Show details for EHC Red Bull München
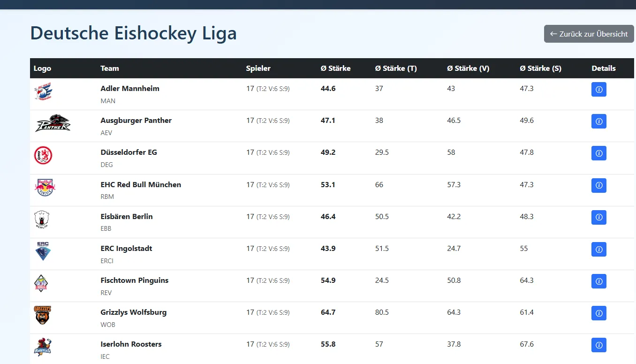636x364 pixels. [598, 185]
